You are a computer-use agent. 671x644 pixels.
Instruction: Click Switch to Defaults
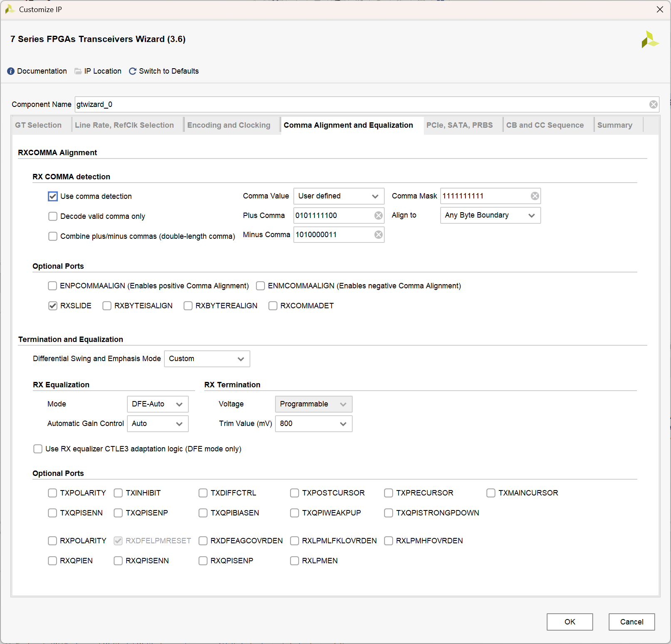coord(169,71)
